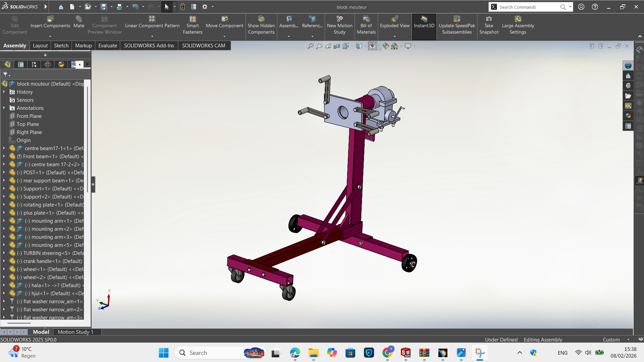
Task: Switch to the Evaluate tab
Action: click(x=107, y=46)
